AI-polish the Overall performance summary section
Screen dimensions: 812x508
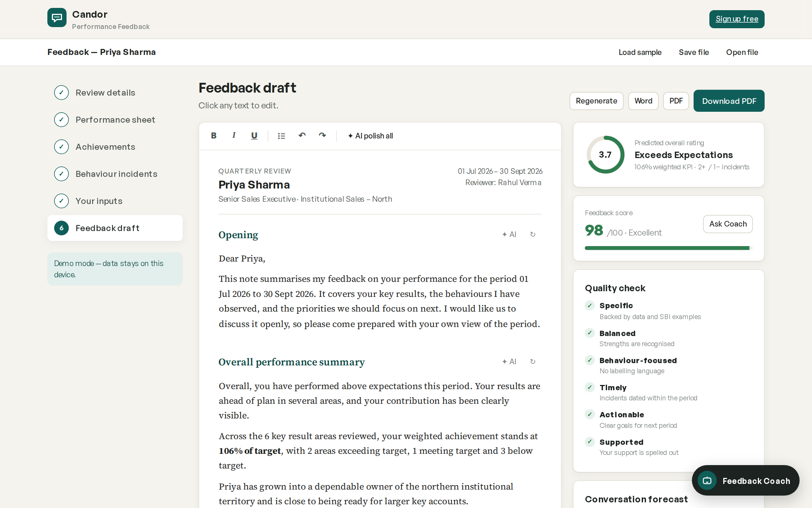pos(509,362)
